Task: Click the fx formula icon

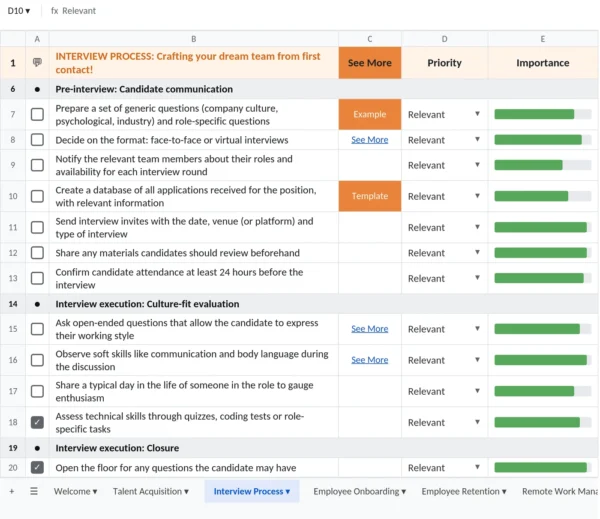Action: tap(54, 11)
